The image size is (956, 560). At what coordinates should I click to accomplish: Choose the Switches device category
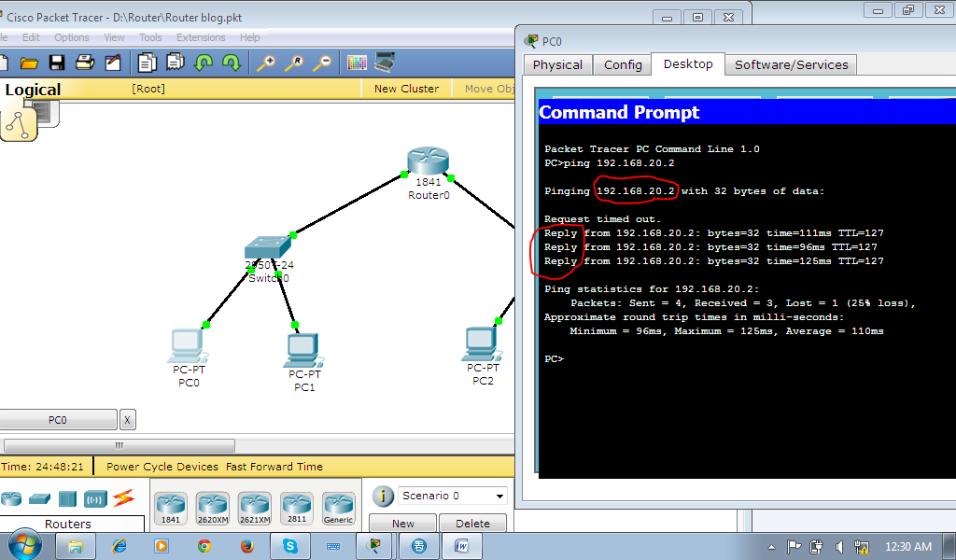click(x=39, y=499)
